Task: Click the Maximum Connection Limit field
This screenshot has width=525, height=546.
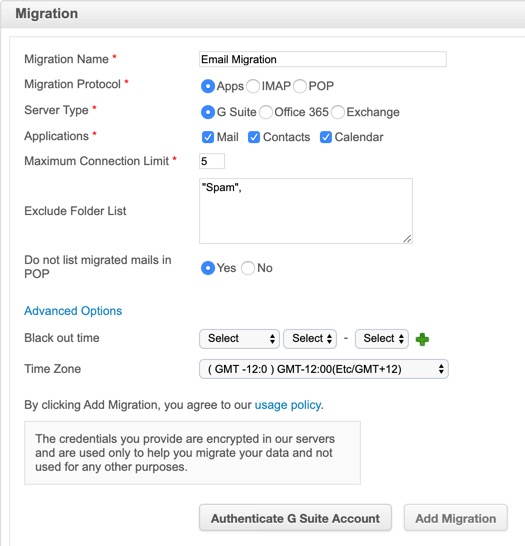Action: 212,161
